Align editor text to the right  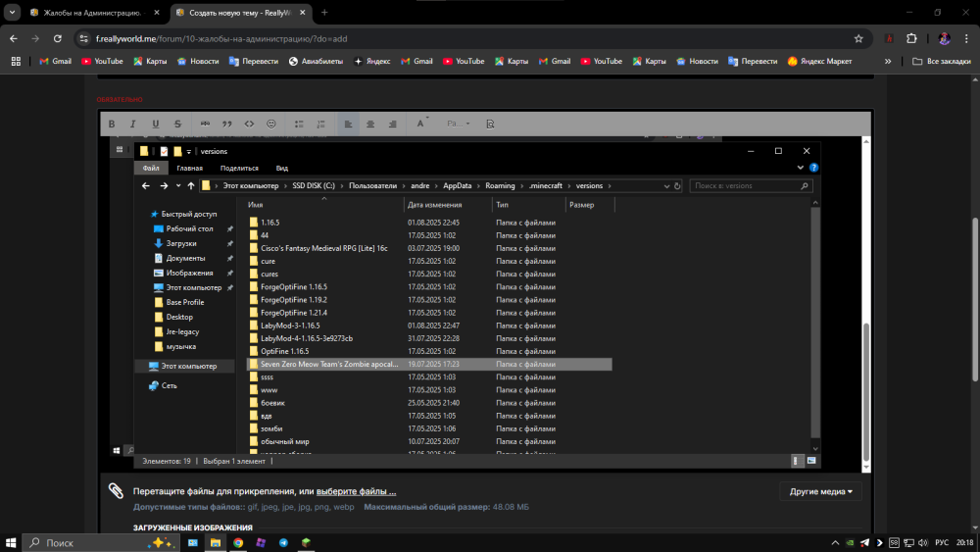point(393,124)
